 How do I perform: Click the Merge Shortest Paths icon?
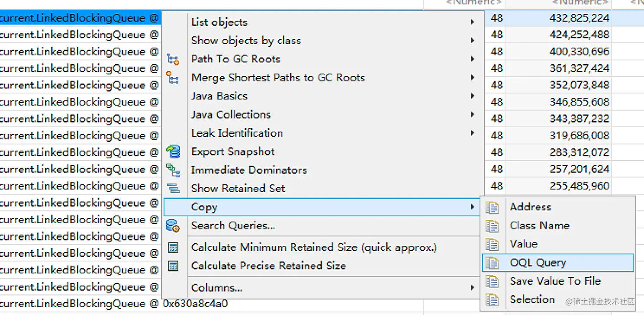173,78
